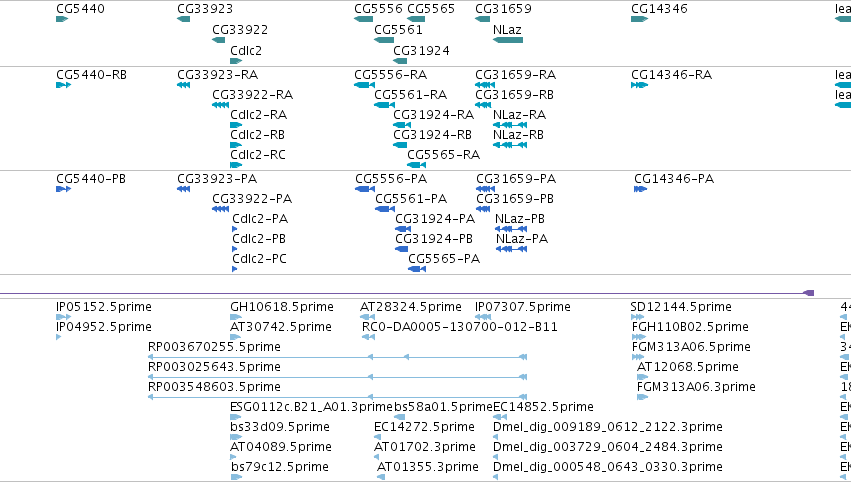This screenshot has height=482, width=851.
Task: Select the Cdlc2-RA transcript label
Action: tap(258, 115)
